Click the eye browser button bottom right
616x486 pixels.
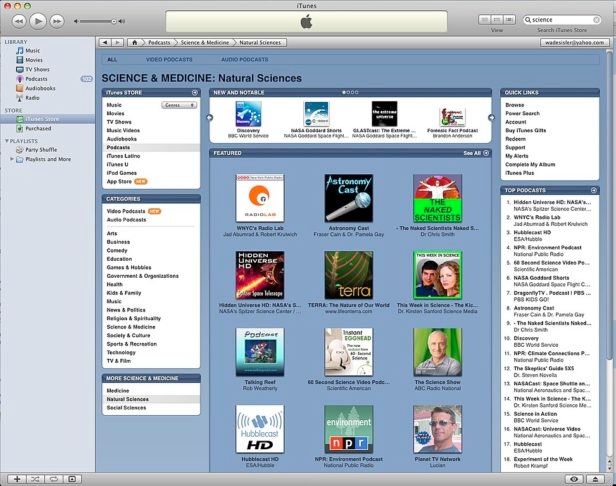pyautogui.click(x=574, y=479)
